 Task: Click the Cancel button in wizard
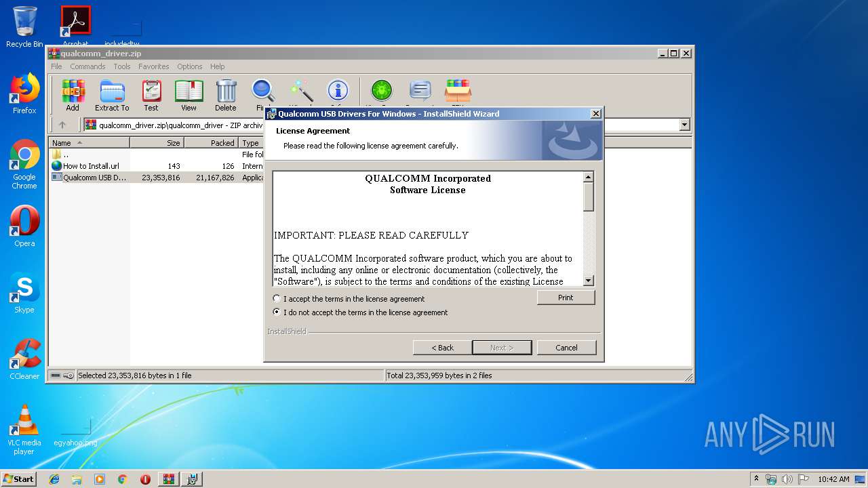coord(566,348)
